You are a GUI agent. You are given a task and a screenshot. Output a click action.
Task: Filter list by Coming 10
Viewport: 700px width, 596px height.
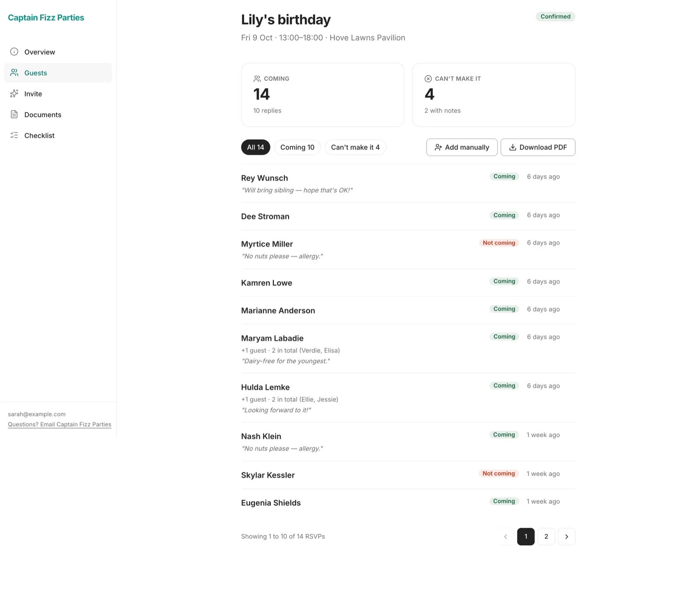click(x=297, y=147)
